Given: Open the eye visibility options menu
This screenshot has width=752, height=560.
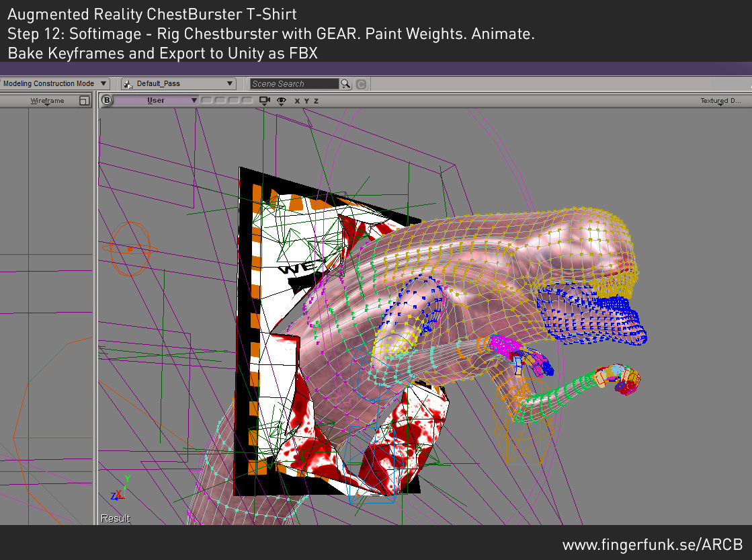Looking at the screenshot, I should tap(282, 101).
